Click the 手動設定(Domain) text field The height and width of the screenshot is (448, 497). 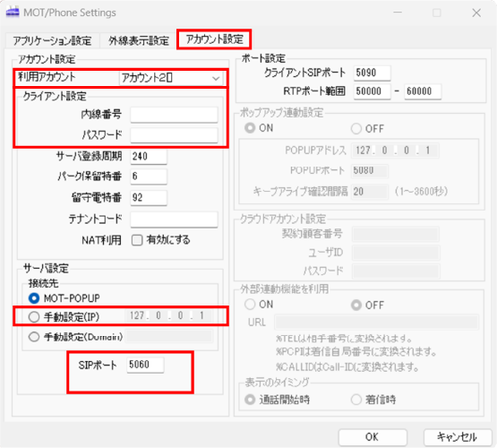point(169,336)
